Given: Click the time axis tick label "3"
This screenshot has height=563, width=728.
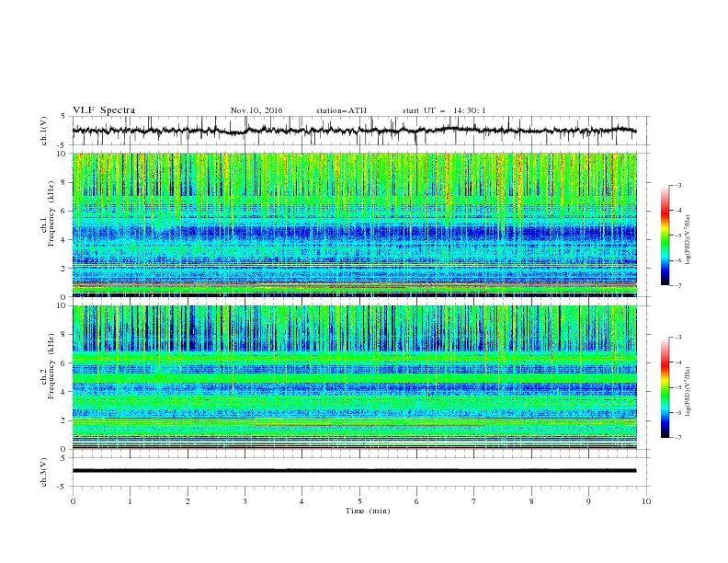Looking at the screenshot, I should tap(245, 501).
